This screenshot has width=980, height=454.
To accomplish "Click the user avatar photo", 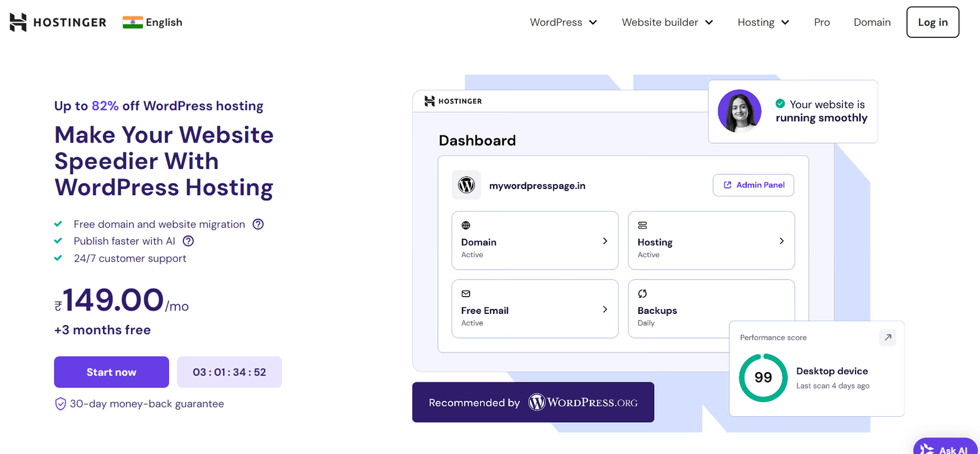I will click(739, 111).
